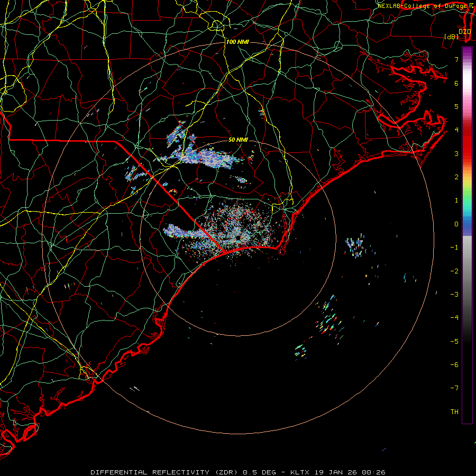The height and width of the screenshot is (476, 476).
Task: Click the 7 value on the color scale
Action: (x=456, y=60)
